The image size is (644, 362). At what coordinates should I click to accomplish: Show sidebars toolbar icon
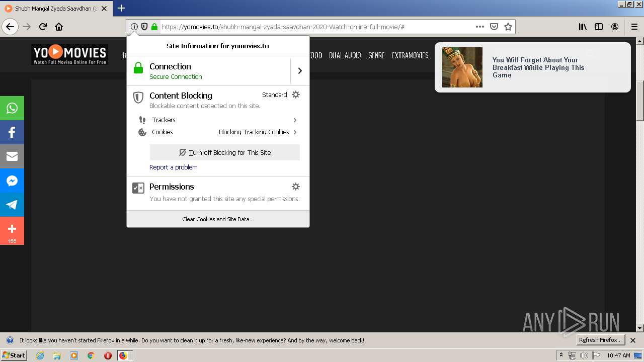pyautogui.click(x=599, y=27)
